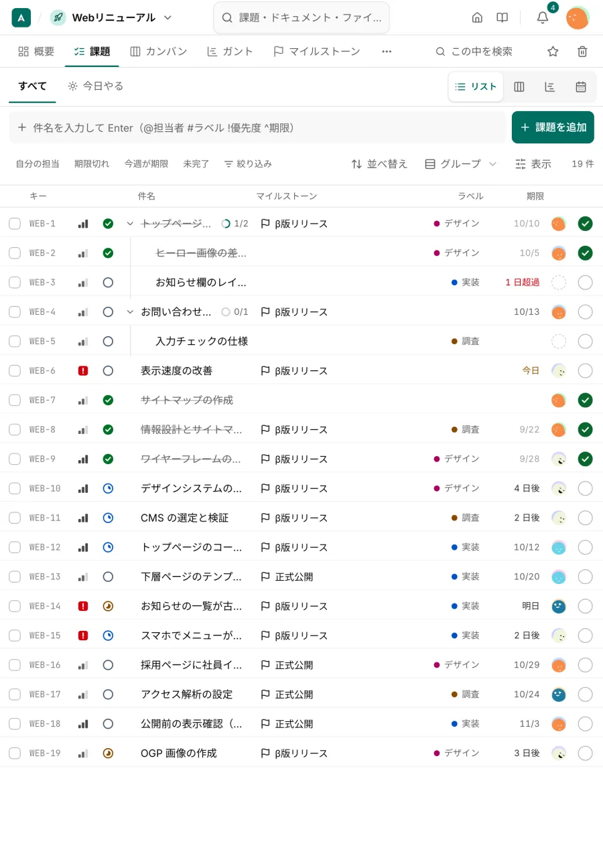Click milestone flag icon on WEB-13
Viewport: 603px width, 868px height.
tap(265, 577)
